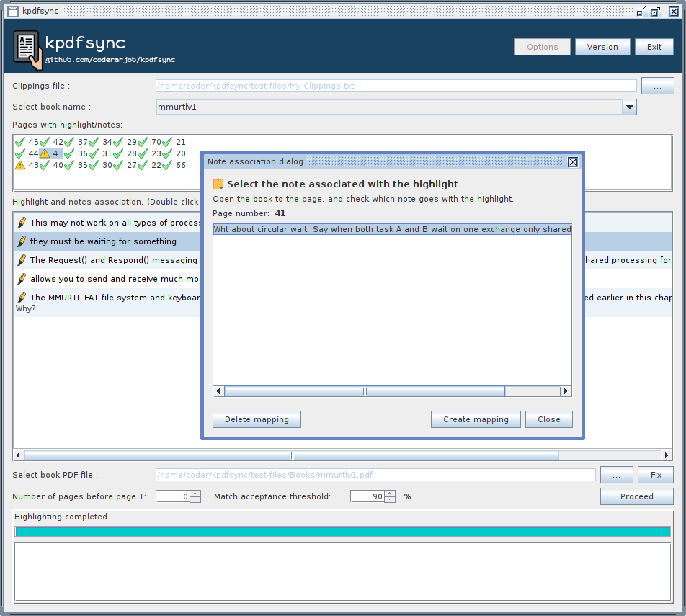Open the book name dropdown arrow
686x616 pixels.
pyautogui.click(x=630, y=107)
